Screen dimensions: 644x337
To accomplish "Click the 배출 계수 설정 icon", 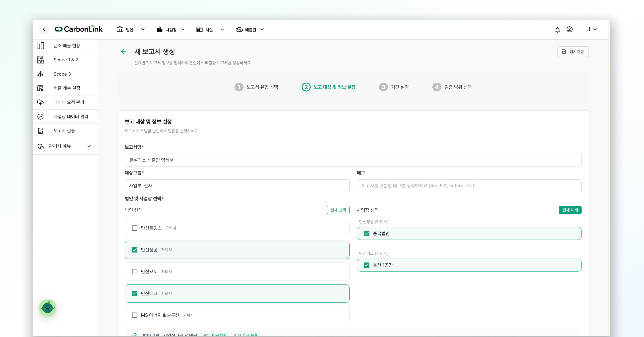I will (40, 88).
